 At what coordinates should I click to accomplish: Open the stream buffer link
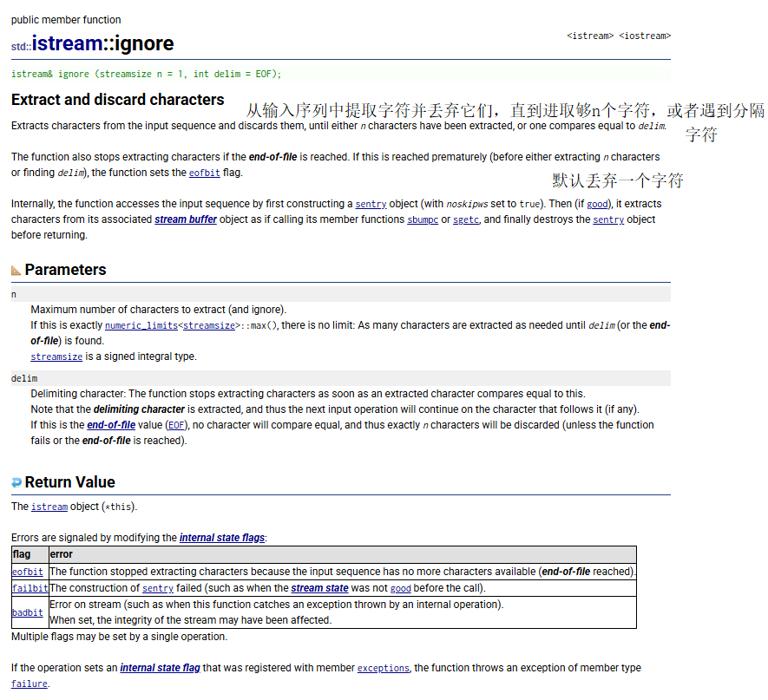186,219
